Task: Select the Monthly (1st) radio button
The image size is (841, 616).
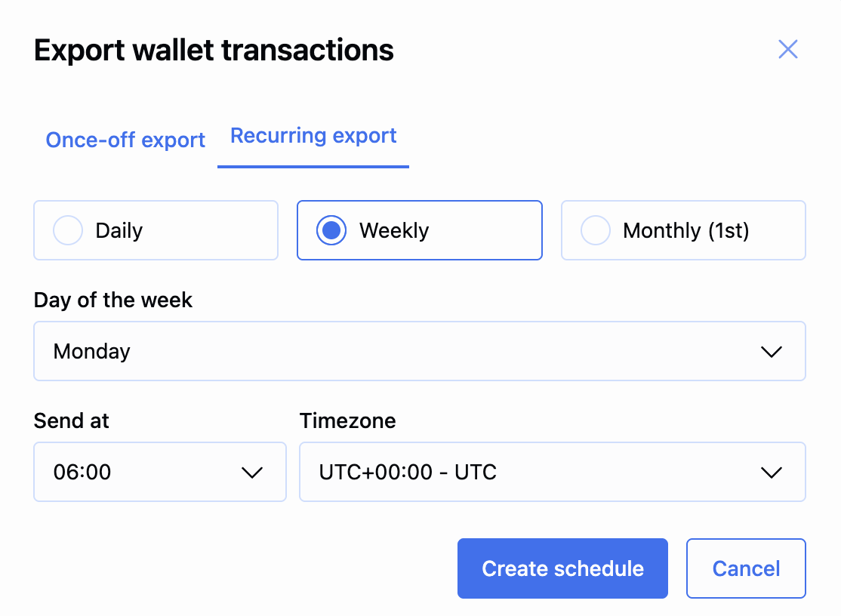Action: pyautogui.click(x=595, y=230)
